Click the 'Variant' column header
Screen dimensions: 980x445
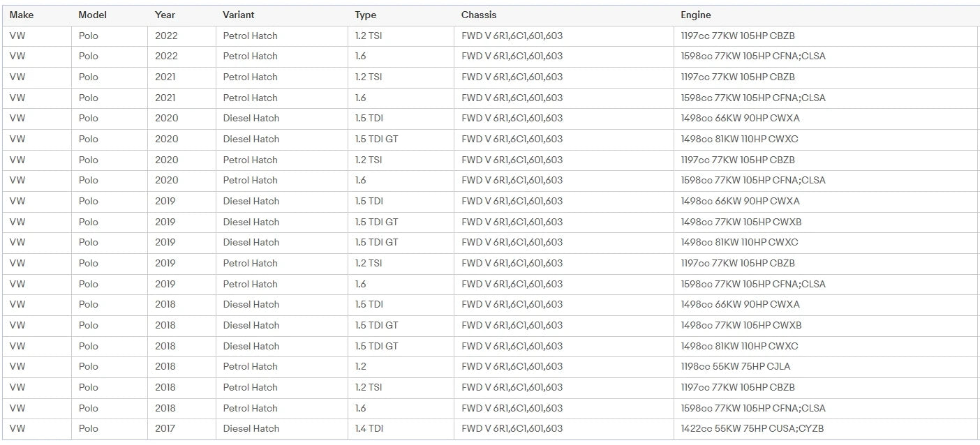(239, 15)
